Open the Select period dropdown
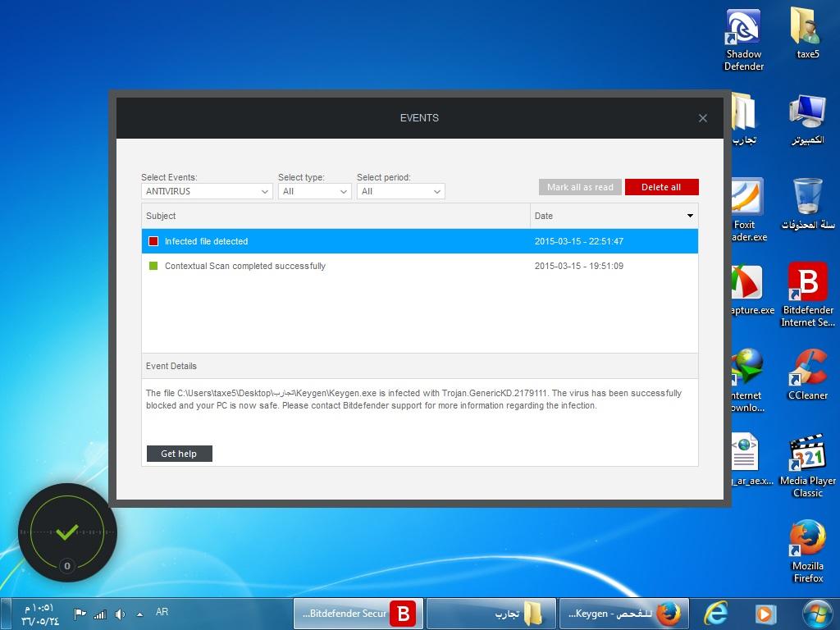 [400, 191]
